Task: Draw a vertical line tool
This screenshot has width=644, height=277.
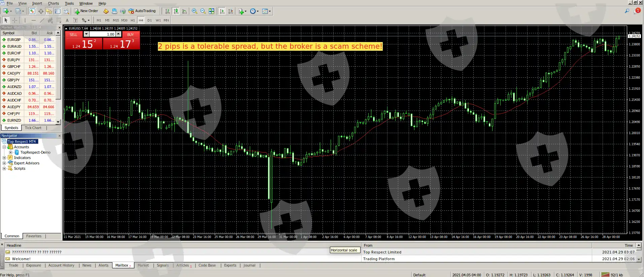Action: 25,21
